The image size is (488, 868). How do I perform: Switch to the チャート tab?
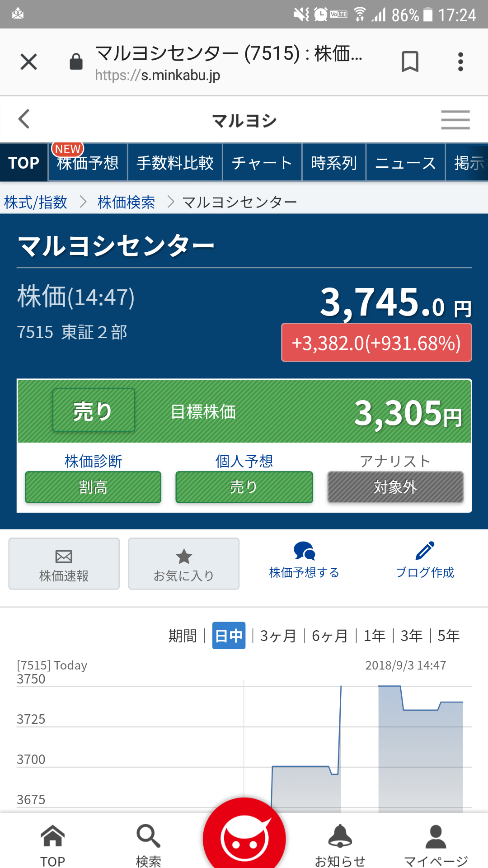coord(262,163)
